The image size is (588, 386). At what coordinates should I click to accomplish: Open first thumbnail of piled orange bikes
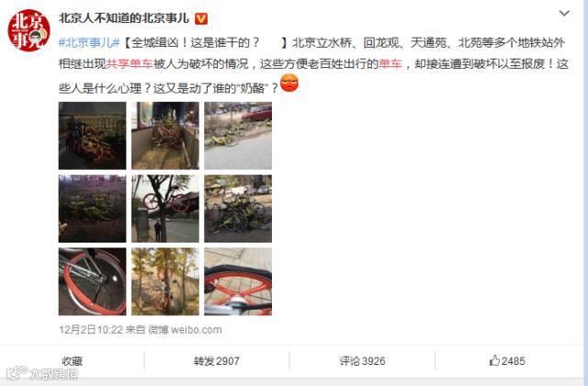(x=92, y=136)
